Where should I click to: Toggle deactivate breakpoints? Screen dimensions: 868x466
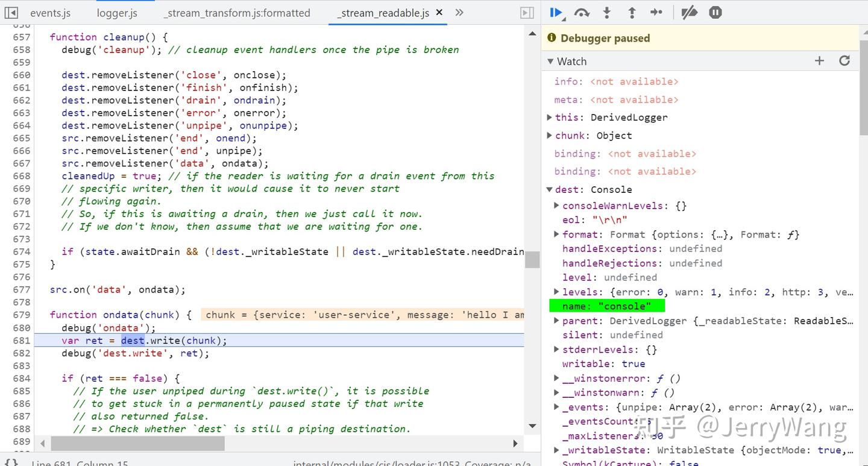(690, 13)
